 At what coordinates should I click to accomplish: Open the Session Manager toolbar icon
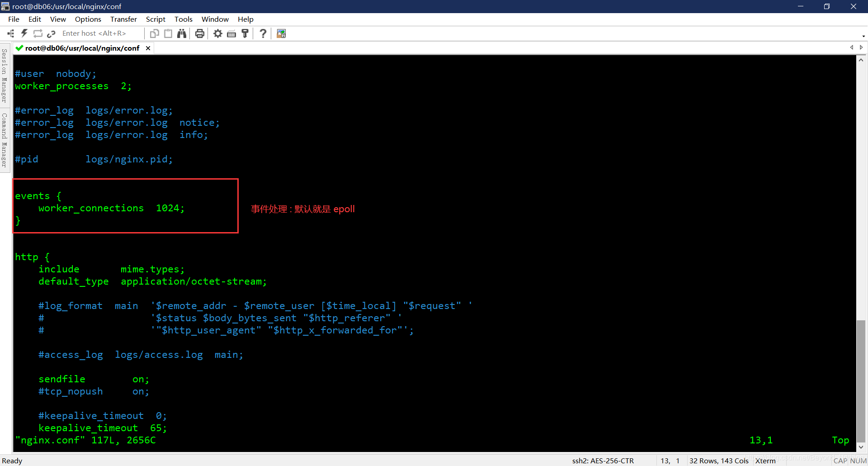tap(11, 33)
